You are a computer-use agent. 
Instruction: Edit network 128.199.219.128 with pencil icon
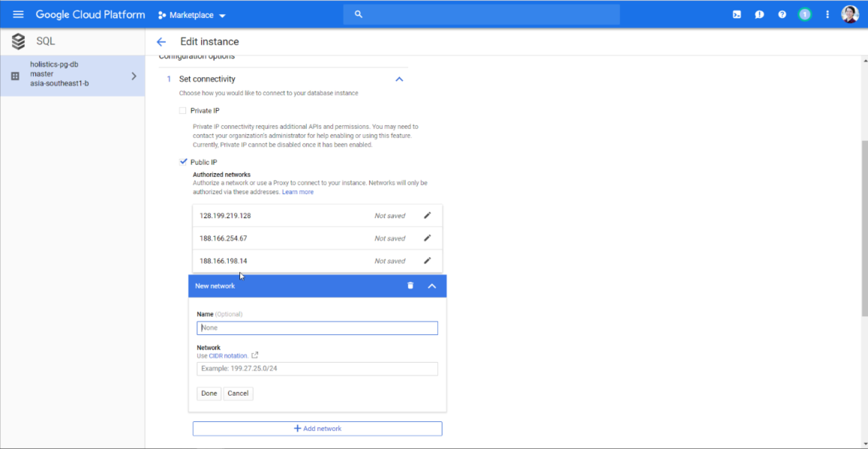coord(428,216)
